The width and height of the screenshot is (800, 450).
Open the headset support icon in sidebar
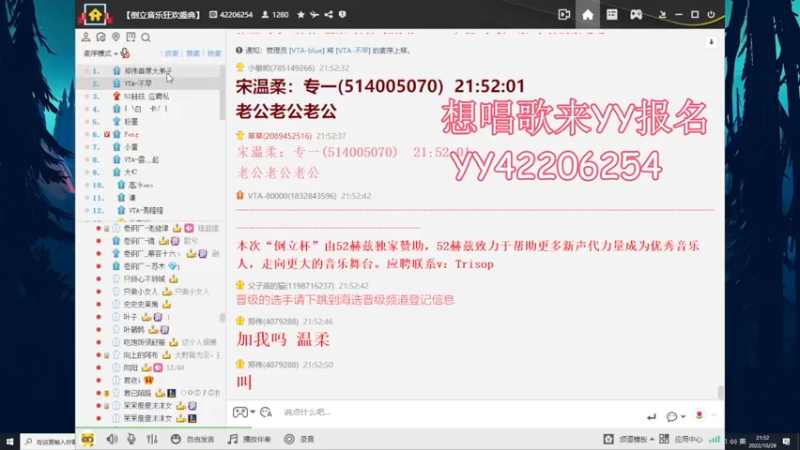coord(101,37)
